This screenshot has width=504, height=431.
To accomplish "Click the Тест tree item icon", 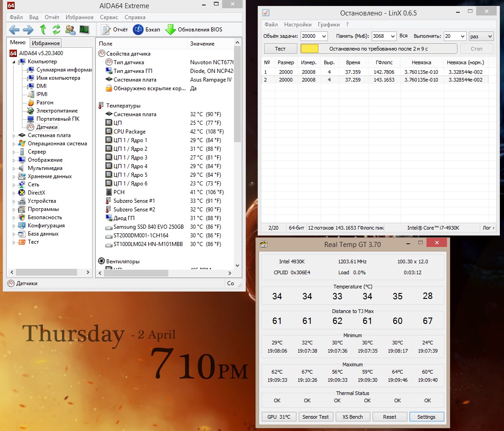I will 22,242.
